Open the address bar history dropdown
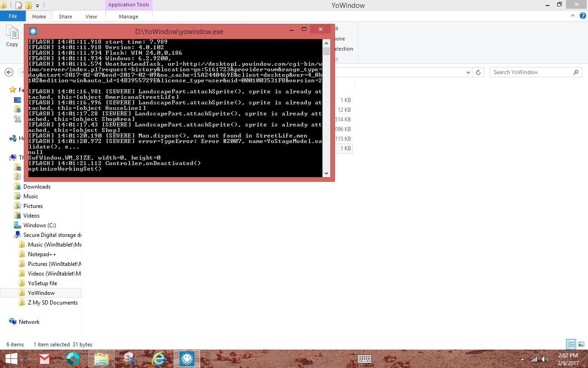The image size is (588, 368). [x=468, y=72]
